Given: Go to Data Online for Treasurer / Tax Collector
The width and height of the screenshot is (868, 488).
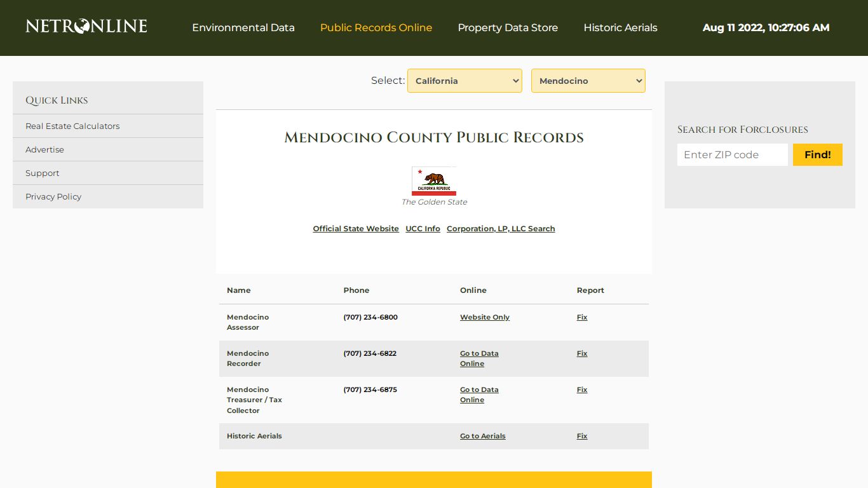Looking at the screenshot, I should (x=479, y=395).
